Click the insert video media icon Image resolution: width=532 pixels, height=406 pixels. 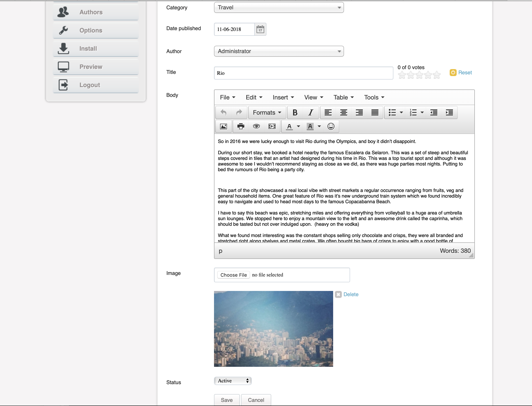272,126
